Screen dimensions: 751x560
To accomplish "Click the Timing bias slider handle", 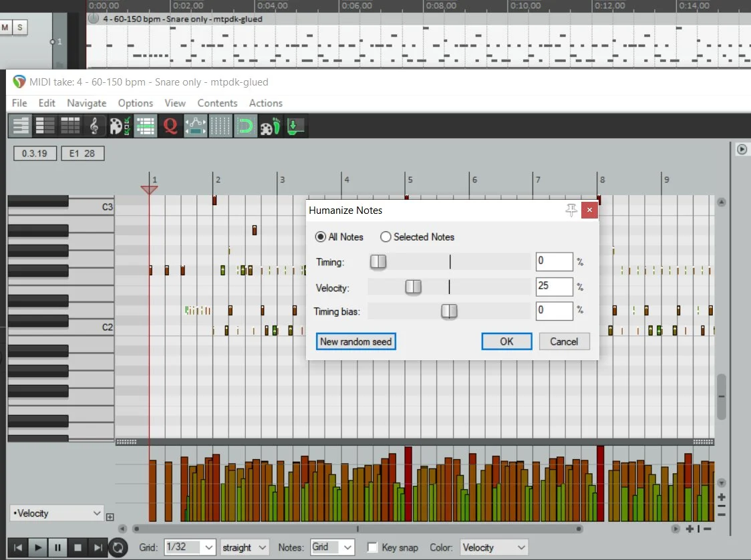I will pos(449,311).
